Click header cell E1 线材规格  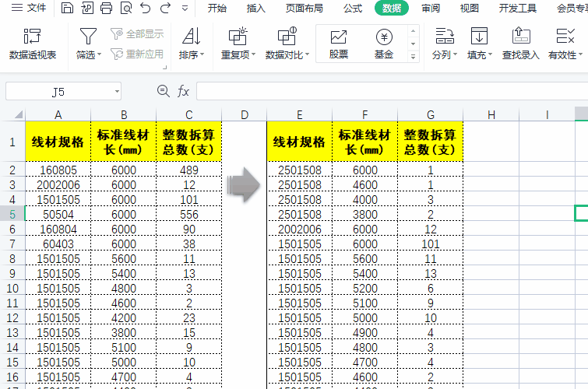coord(299,142)
